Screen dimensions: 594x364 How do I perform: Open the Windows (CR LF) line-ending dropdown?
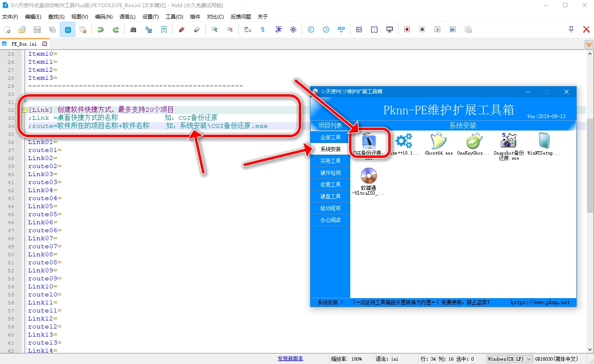pos(509,359)
